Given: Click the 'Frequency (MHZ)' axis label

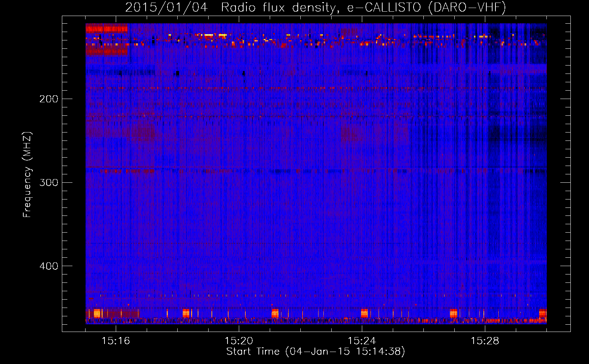Looking at the screenshot, I should point(27,174).
